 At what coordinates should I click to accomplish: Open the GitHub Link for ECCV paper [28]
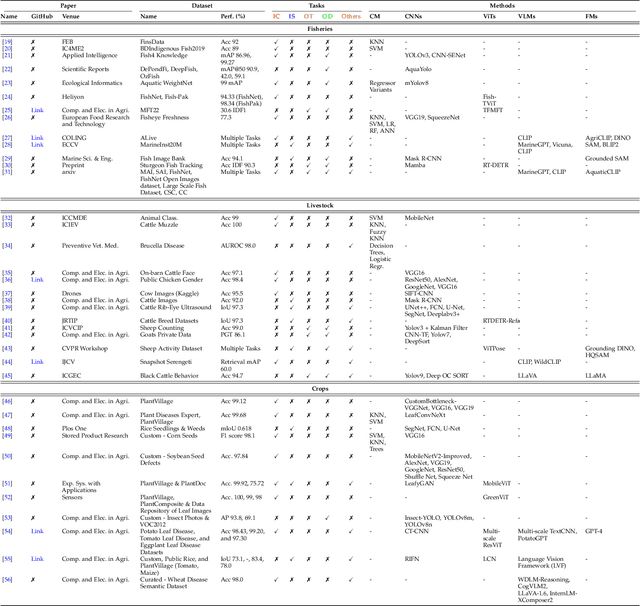(x=37, y=144)
